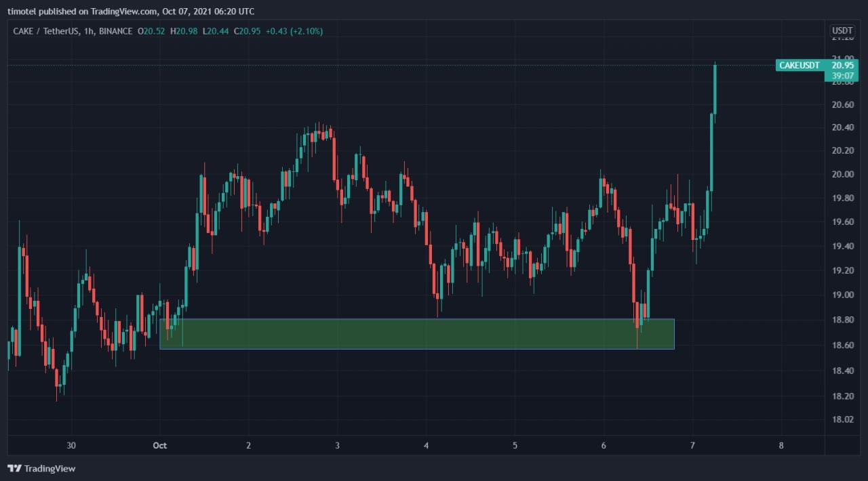The image size is (868, 481).
Task: Click the TradingView wordmark text
Action: tap(50, 468)
